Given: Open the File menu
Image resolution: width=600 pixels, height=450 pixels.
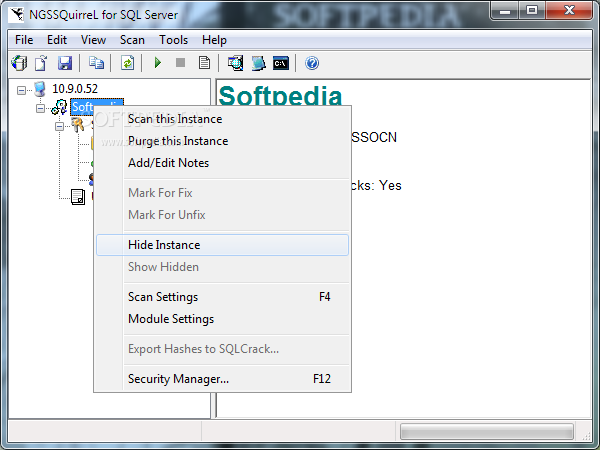Looking at the screenshot, I should tap(24, 40).
